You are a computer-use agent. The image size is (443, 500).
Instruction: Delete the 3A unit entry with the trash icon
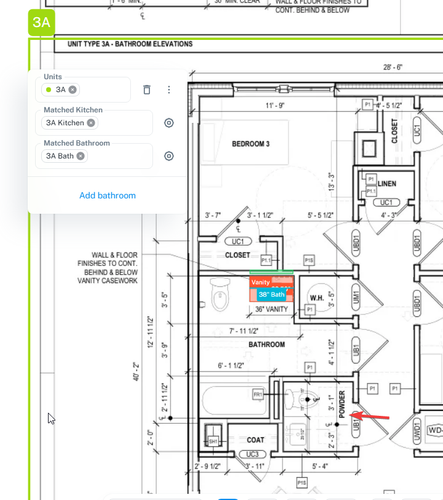pyautogui.click(x=147, y=90)
